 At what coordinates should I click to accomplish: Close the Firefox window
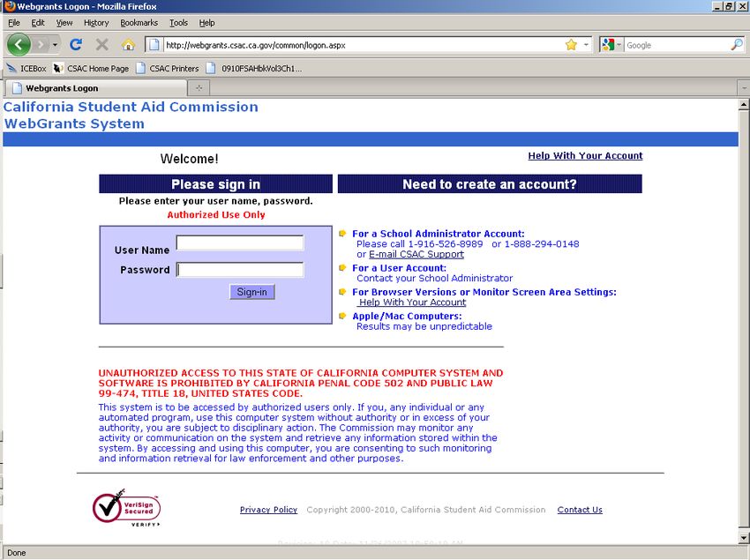pyautogui.click(x=742, y=7)
